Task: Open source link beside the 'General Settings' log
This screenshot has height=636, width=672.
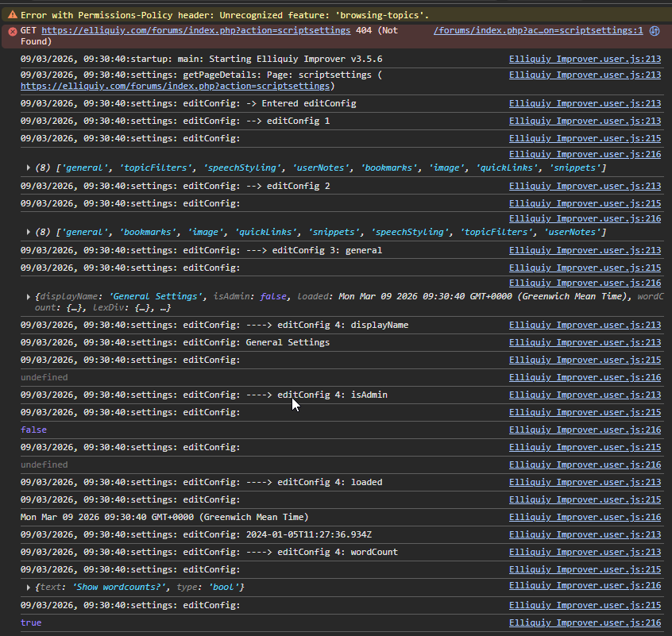Action: tap(585, 342)
